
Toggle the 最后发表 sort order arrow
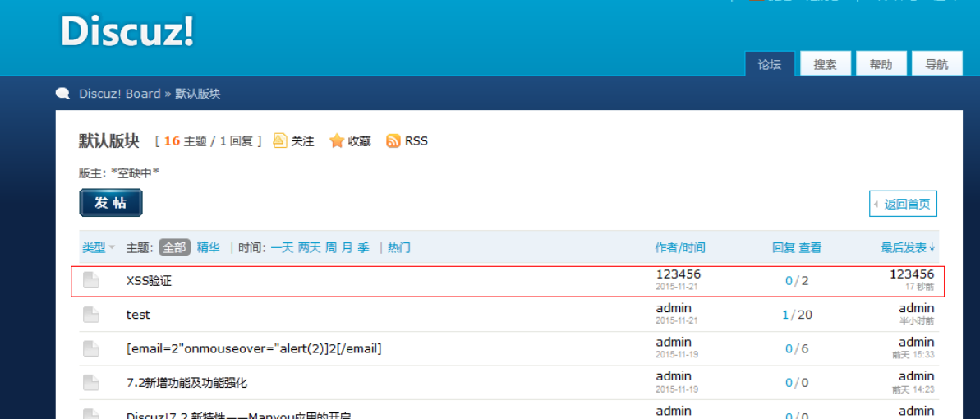pyautogui.click(x=932, y=247)
